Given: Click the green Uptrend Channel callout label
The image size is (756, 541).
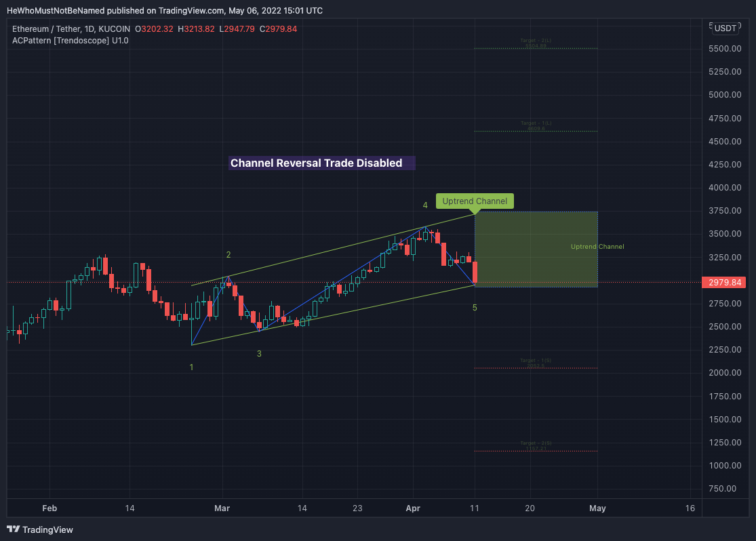Looking at the screenshot, I should (475, 201).
